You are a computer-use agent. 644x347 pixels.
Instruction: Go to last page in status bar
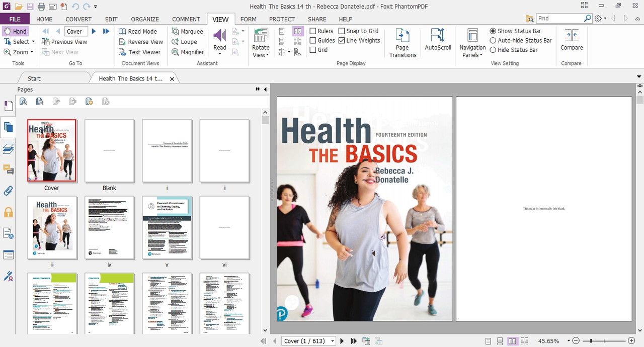tap(354, 341)
